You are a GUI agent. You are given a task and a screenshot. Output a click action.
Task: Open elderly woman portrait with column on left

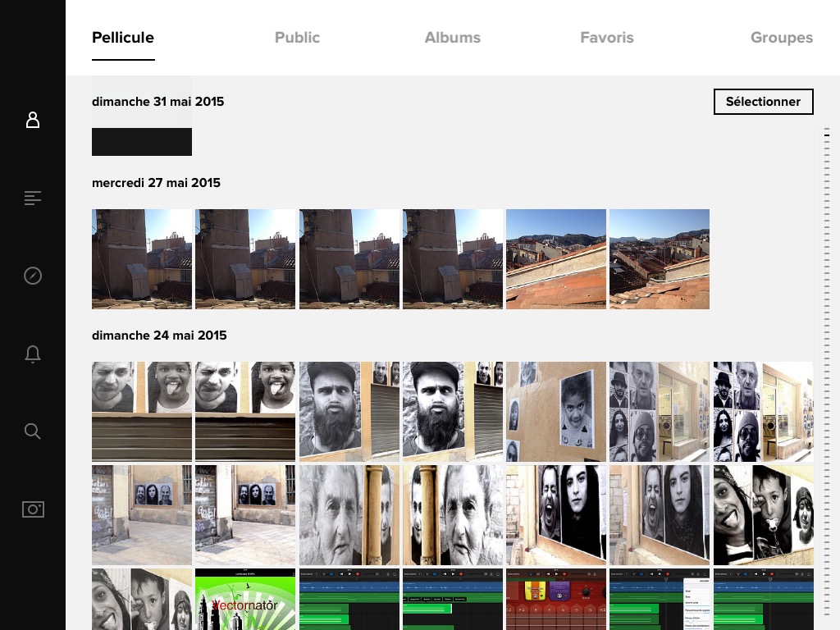(453, 515)
